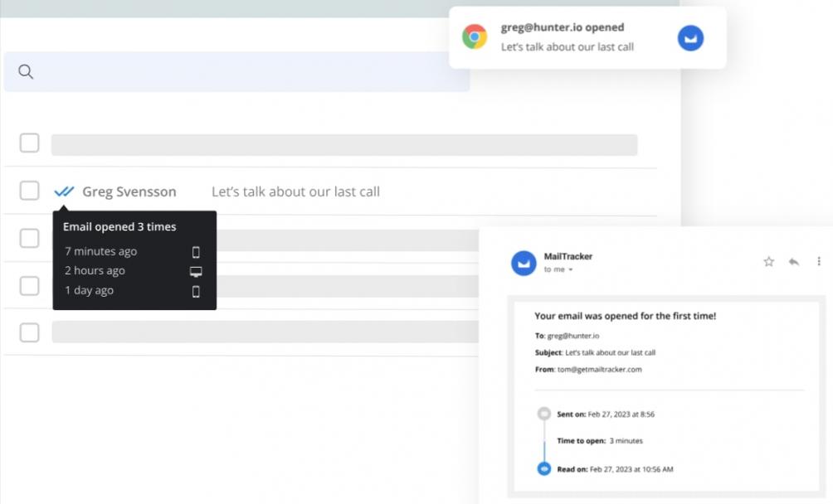Tick the checkbox in the fifth email row
The image size is (833, 504).
pyautogui.click(x=29, y=332)
